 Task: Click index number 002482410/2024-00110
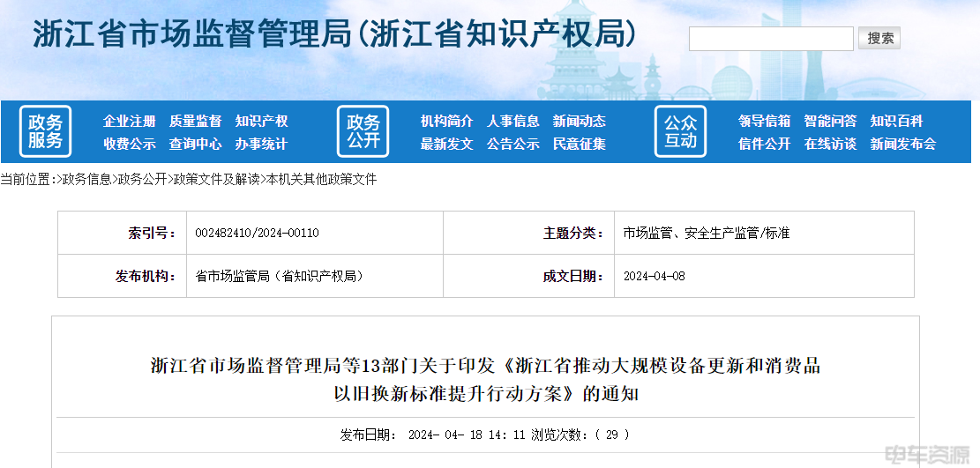pos(257,233)
